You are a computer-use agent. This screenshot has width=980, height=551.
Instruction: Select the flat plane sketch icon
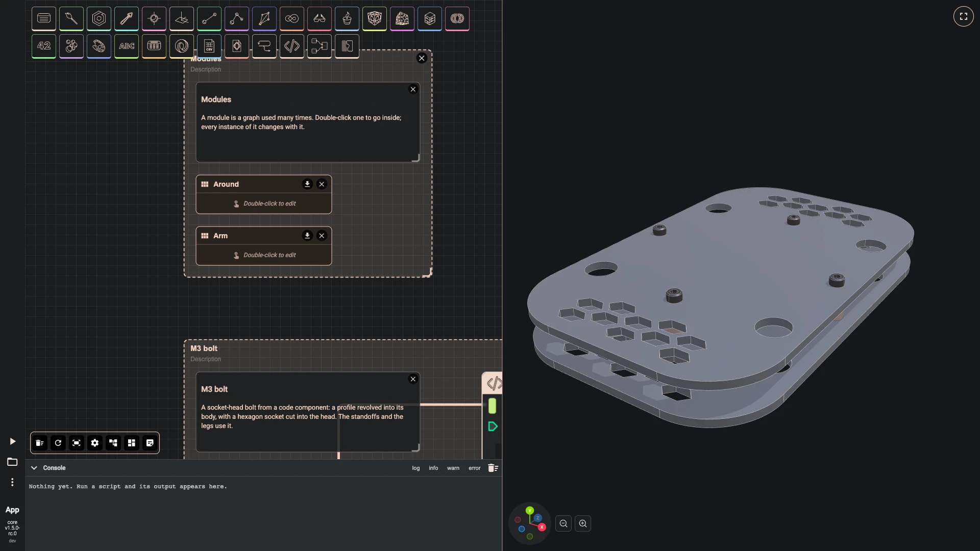(182, 19)
